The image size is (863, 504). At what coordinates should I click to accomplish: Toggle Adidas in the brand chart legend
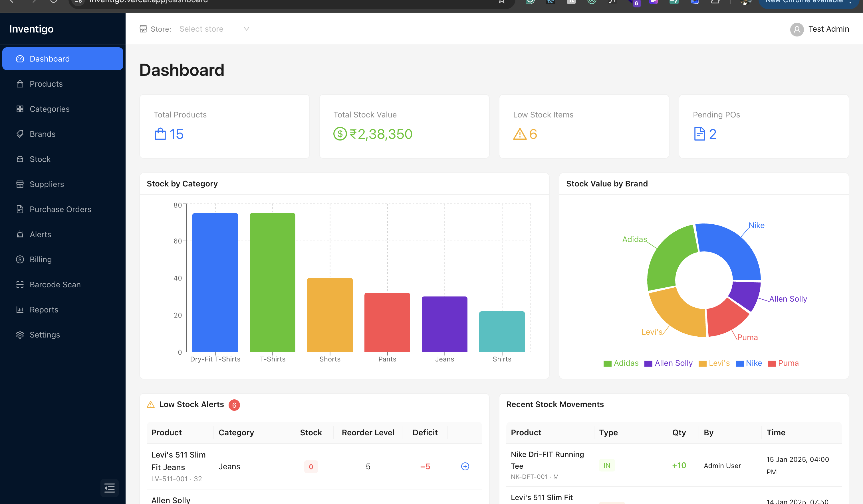click(620, 363)
